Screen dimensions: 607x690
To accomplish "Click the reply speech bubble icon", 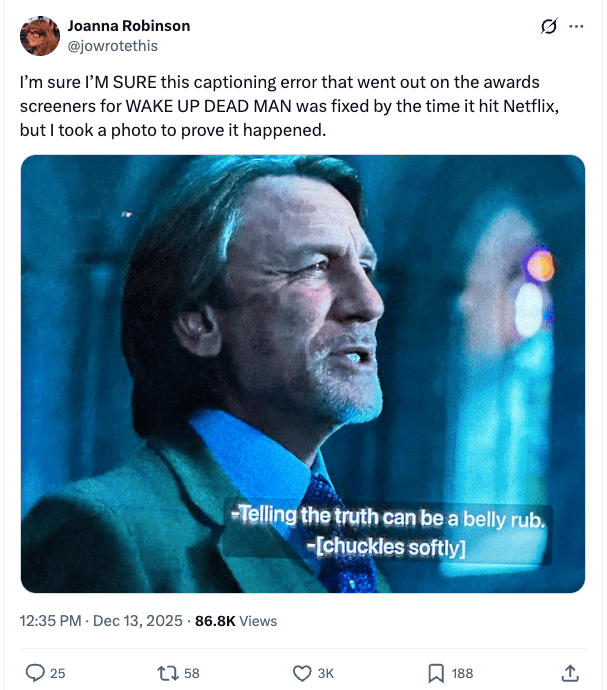I will click(x=36, y=673).
